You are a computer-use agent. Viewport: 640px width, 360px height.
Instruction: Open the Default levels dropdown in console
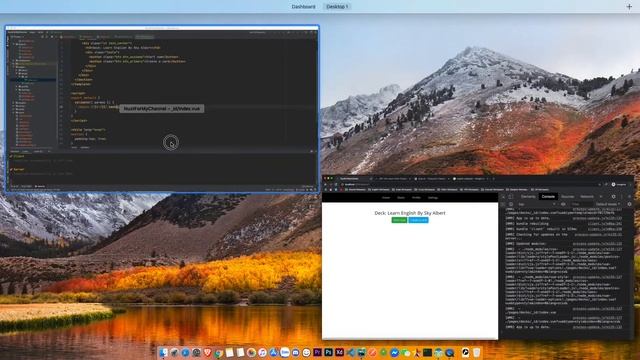pyautogui.click(x=608, y=204)
